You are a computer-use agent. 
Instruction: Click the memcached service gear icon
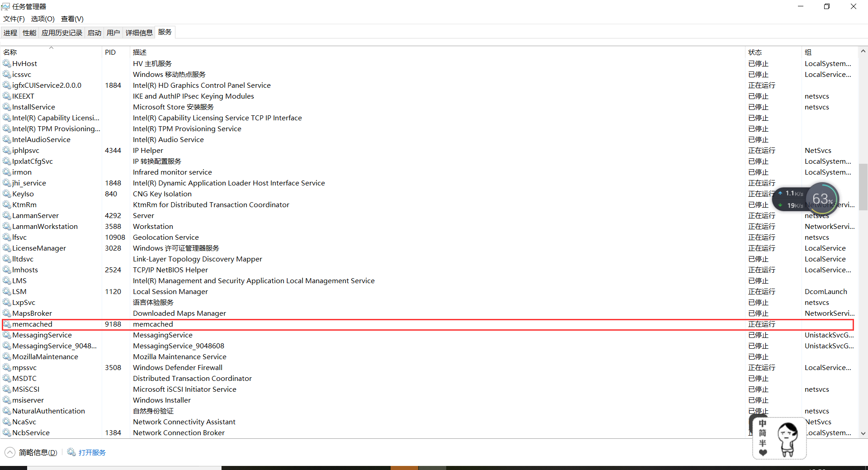(x=6, y=324)
